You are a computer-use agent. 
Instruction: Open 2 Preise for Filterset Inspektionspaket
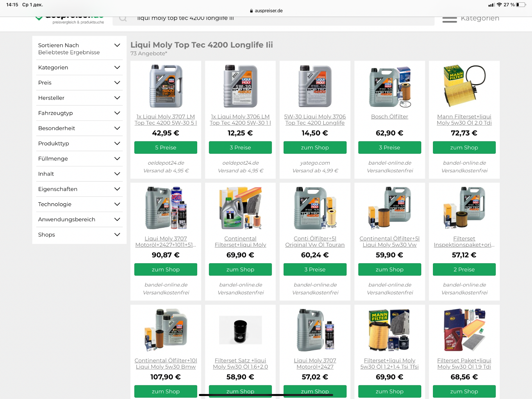464,270
